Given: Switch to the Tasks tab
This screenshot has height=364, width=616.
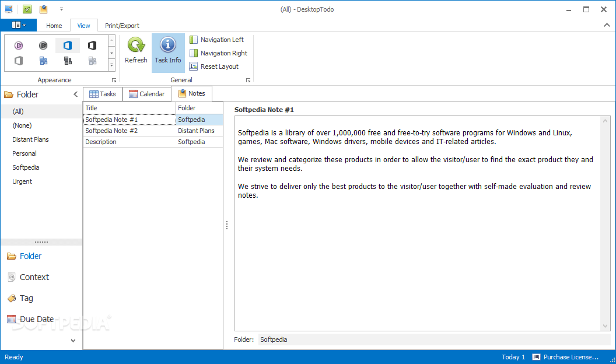Looking at the screenshot, I should tap(103, 94).
